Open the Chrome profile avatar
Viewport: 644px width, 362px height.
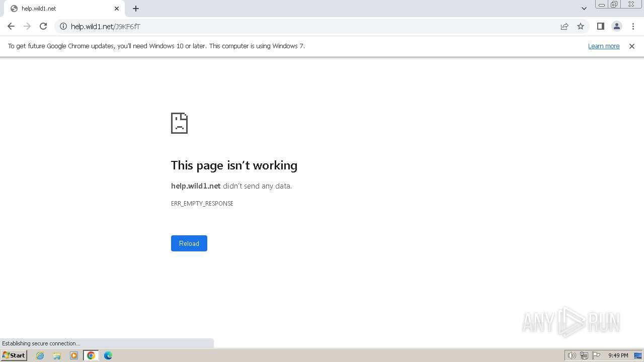click(617, 26)
